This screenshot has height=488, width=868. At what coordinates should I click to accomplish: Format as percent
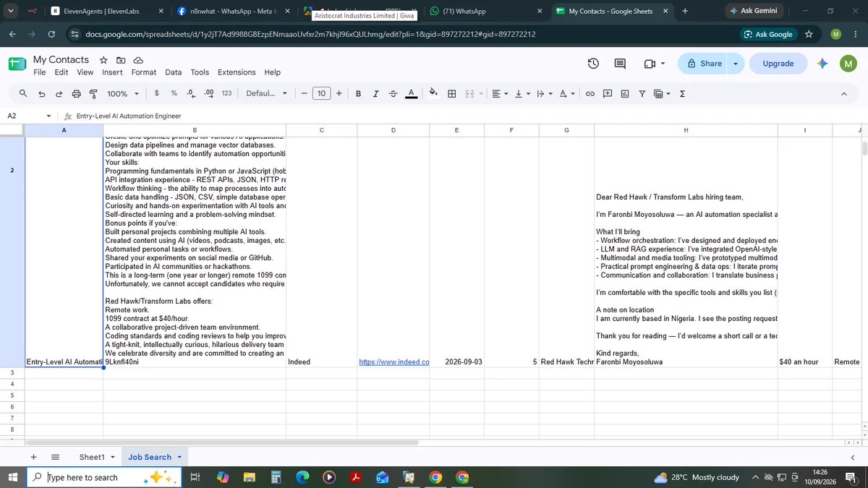coord(174,93)
